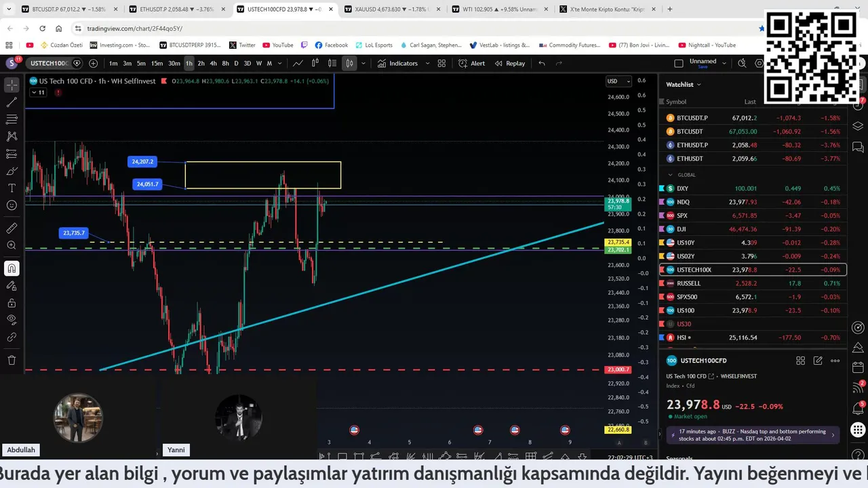Open the BUZZ Nasdaq news item
This screenshot has height=488, width=868.
point(753,434)
